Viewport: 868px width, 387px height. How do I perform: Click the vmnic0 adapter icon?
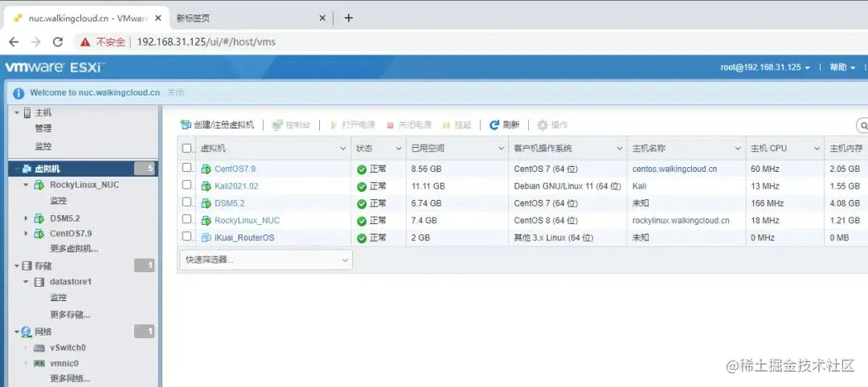point(39,364)
